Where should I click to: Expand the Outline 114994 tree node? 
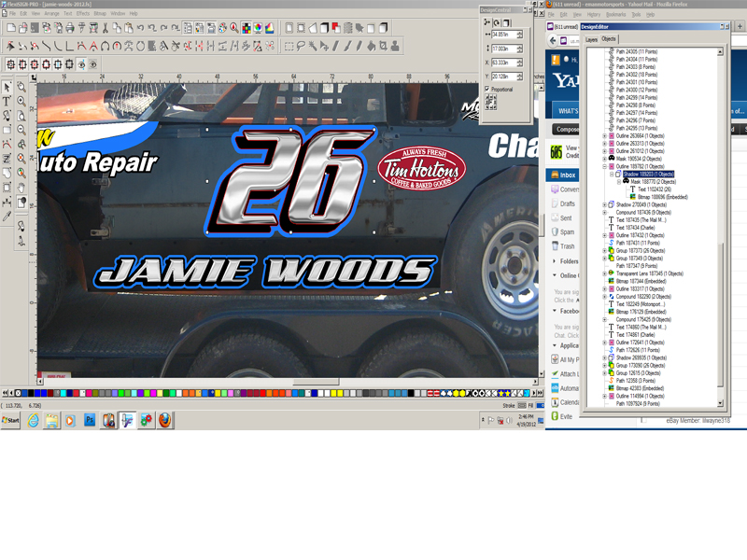coord(604,396)
